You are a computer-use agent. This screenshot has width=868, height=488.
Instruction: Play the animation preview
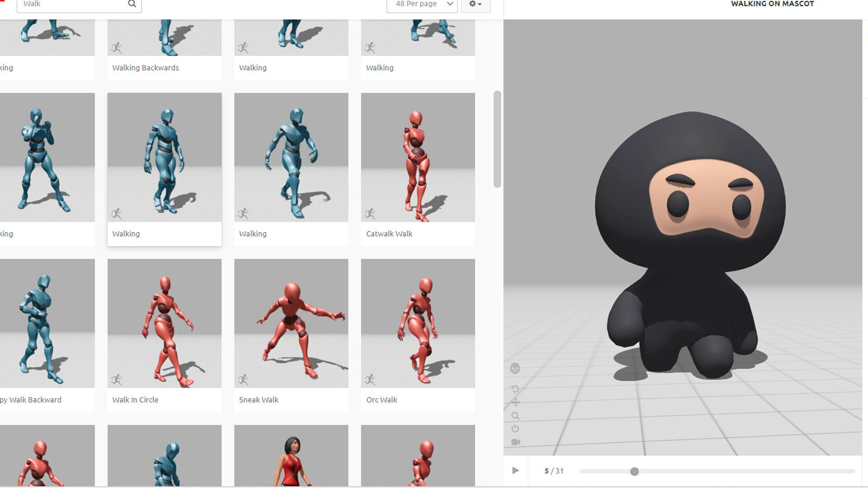point(515,471)
